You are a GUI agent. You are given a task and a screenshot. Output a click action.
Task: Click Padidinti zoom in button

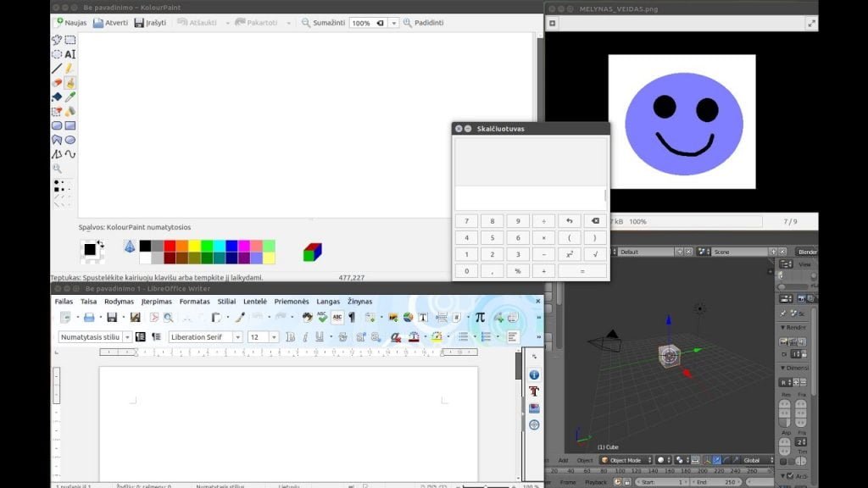(x=424, y=23)
